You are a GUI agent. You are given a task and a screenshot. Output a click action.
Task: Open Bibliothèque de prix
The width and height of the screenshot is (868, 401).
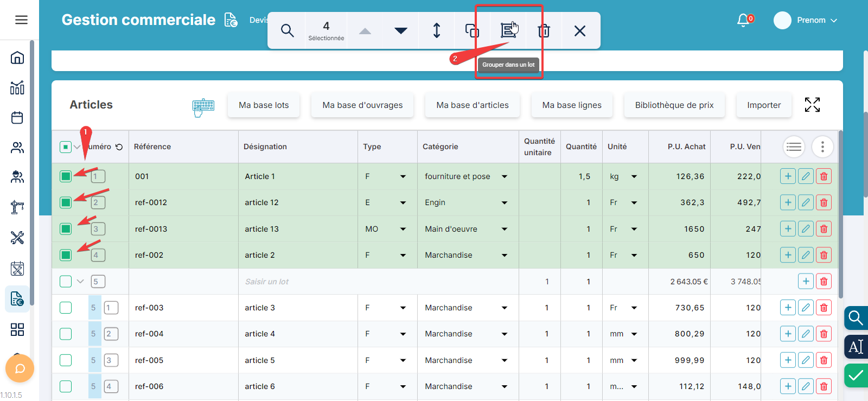click(674, 105)
